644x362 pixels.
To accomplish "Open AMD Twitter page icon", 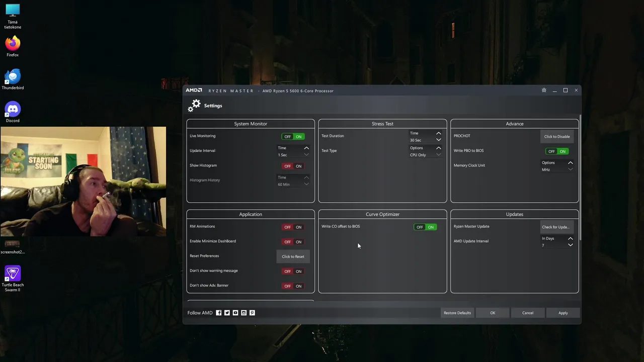I will 227,313.
